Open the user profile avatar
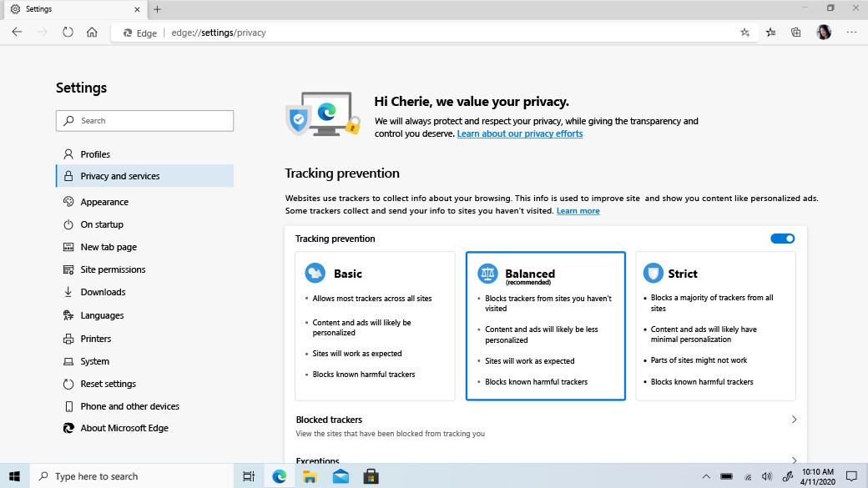Image resolution: width=868 pixels, height=488 pixels. point(824,32)
